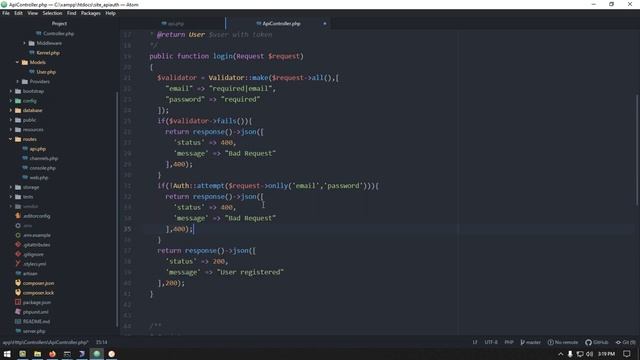
Task: Click line number 35 in the gutter
Action: coord(127,229)
